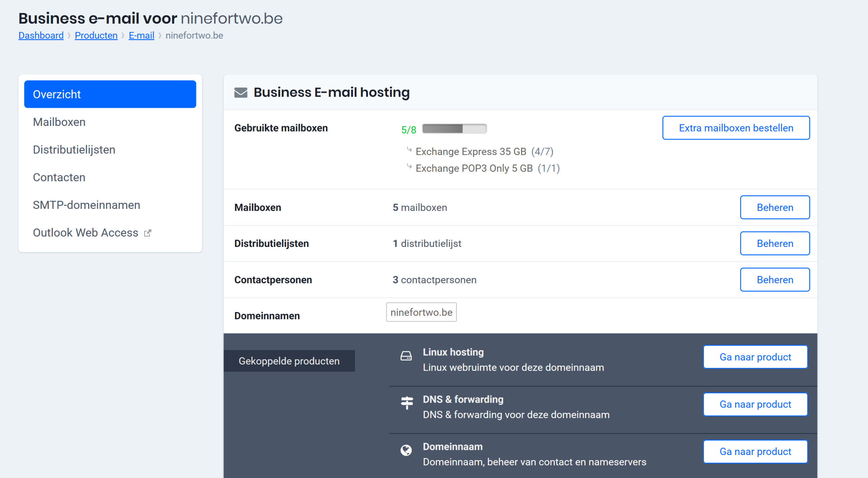Click the DNS & forwarding signpost icon

407,403
